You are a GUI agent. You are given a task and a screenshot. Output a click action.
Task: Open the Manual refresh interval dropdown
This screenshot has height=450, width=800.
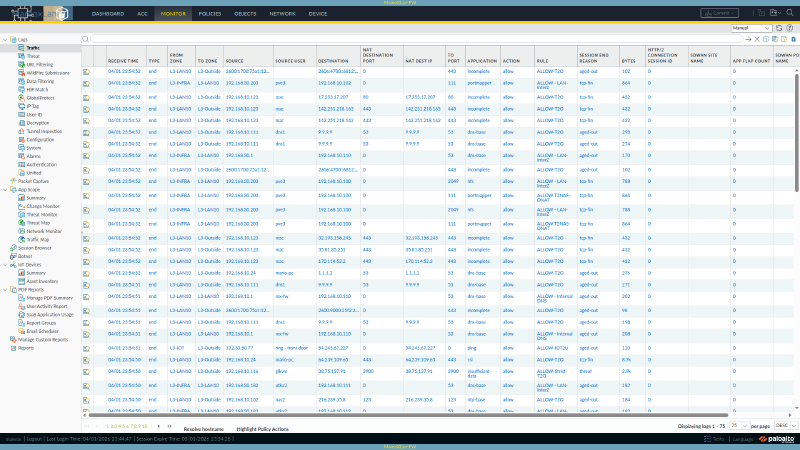(x=751, y=28)
